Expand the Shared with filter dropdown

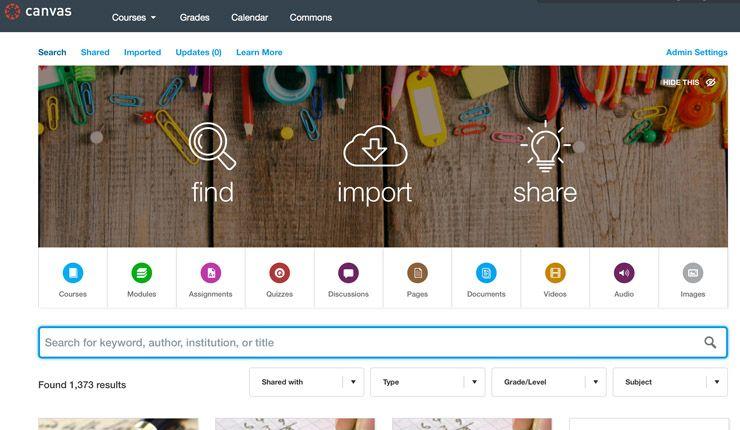coord(307,382)
